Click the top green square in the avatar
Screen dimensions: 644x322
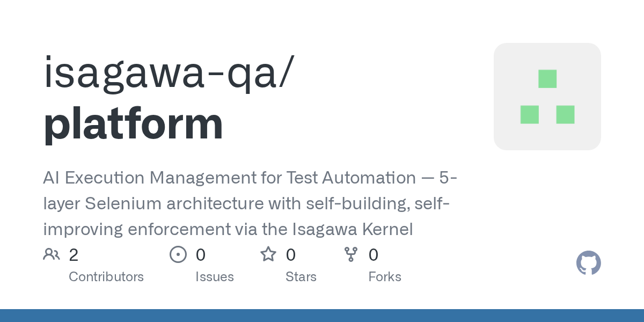[x=547, y=79]
